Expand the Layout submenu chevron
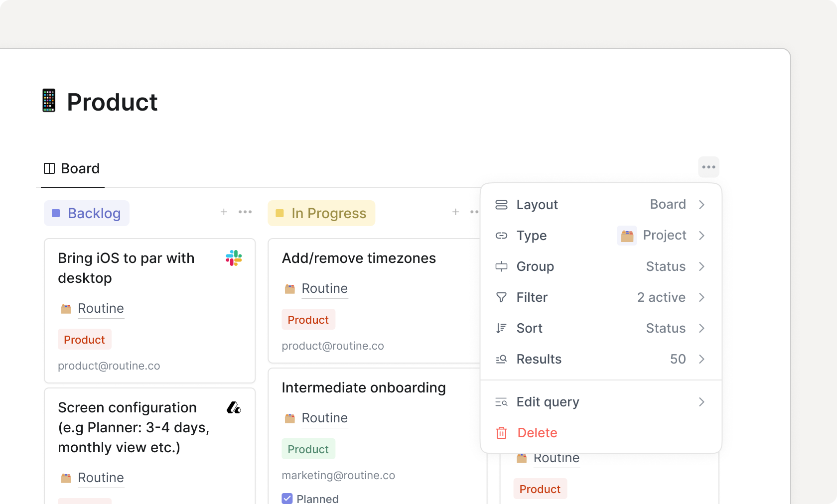 [701, 205]
